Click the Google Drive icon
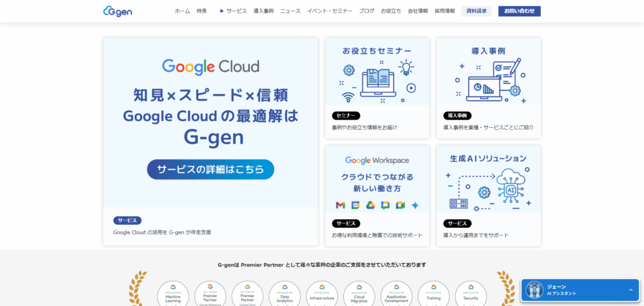Viewport: 644px width, 306px height. point(370,205)
